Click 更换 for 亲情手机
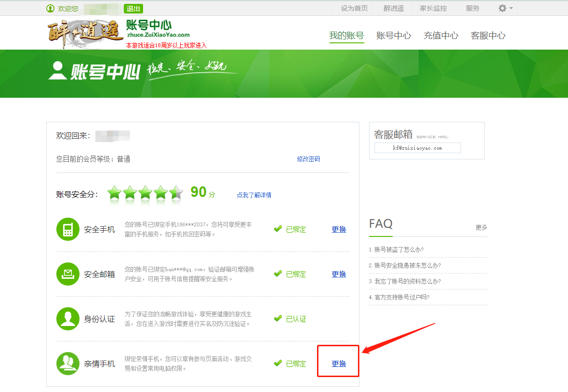The width and height of the screenshot is (568, 392). 339,364
